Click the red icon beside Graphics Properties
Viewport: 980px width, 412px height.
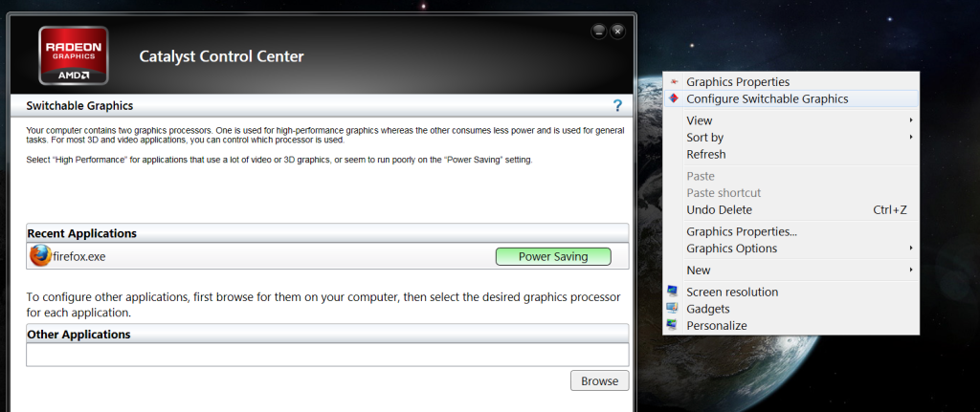[674, 82]
